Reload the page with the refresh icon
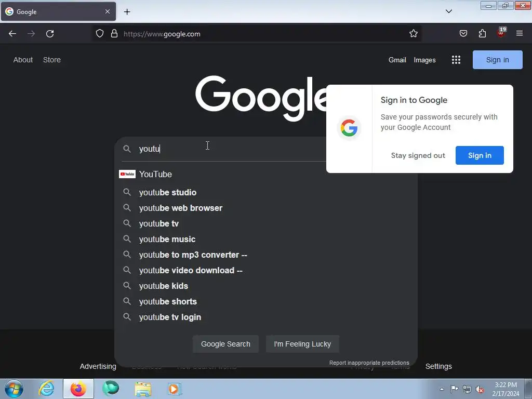The height and width of the screenshot is (399, 532). click(x=50, y=34)
